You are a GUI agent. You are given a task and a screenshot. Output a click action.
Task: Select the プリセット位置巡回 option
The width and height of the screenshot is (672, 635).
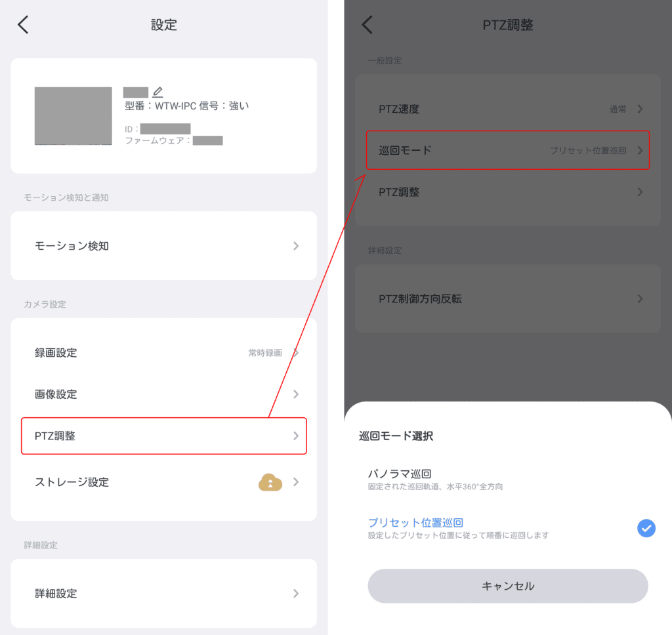pyautogui.click(x=508, y=527)
